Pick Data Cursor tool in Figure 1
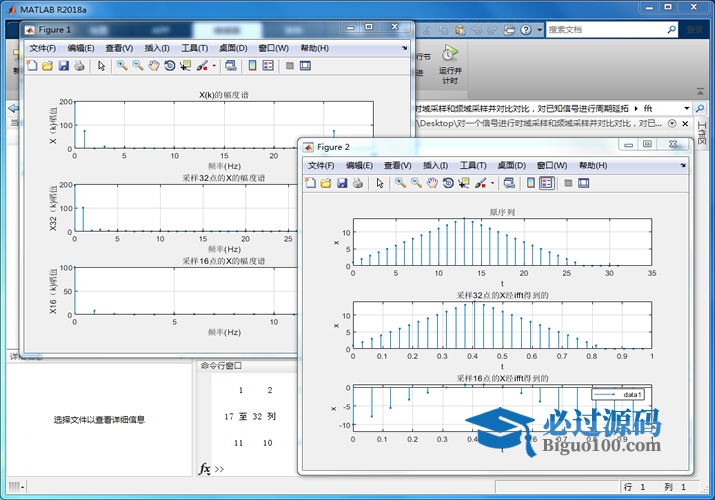 click(x=185, y=66)
